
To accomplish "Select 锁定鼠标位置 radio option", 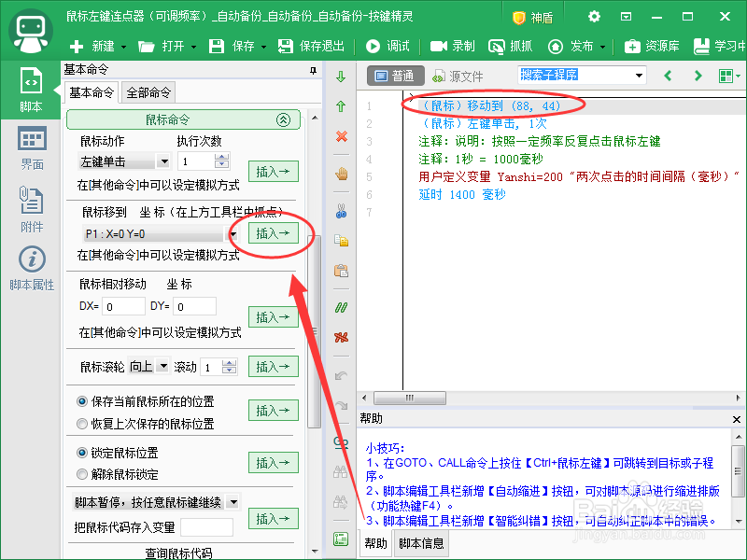I will [82, 453].
